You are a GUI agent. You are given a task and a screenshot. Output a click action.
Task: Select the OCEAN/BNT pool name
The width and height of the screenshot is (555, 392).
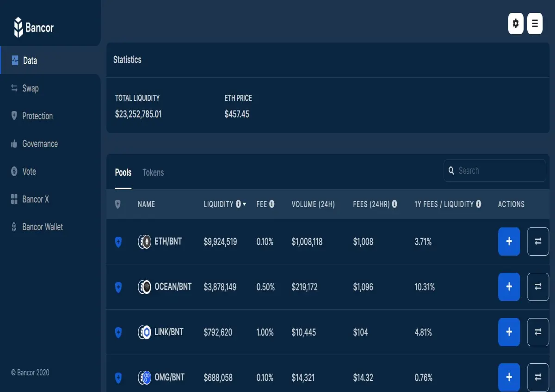pos(173,287)
